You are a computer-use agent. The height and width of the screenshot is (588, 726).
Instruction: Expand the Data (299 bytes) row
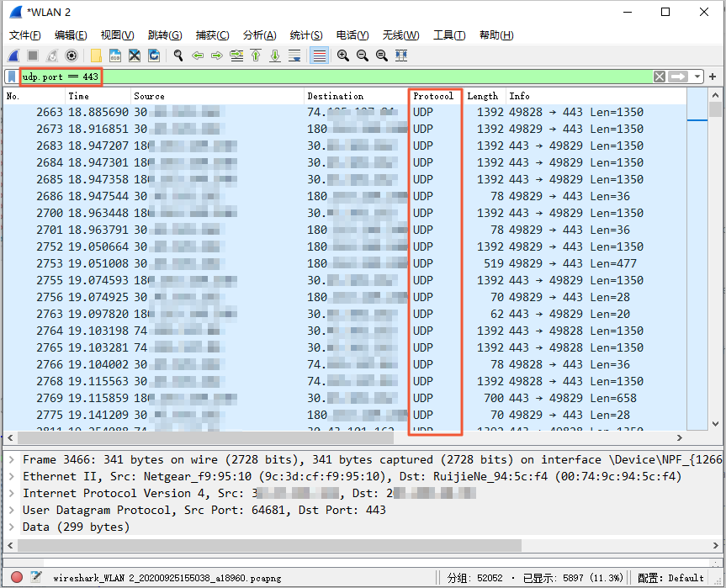pos(12,527)
